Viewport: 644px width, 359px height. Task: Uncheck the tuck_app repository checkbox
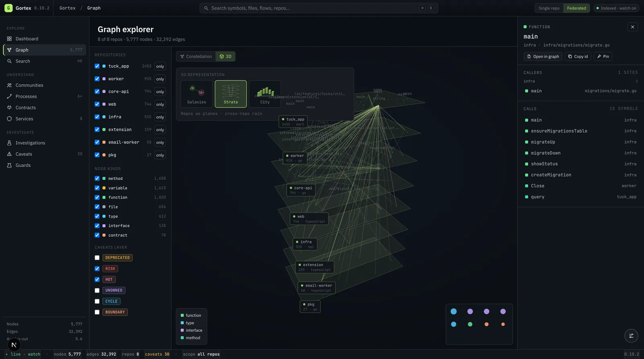tap(97, 66)
